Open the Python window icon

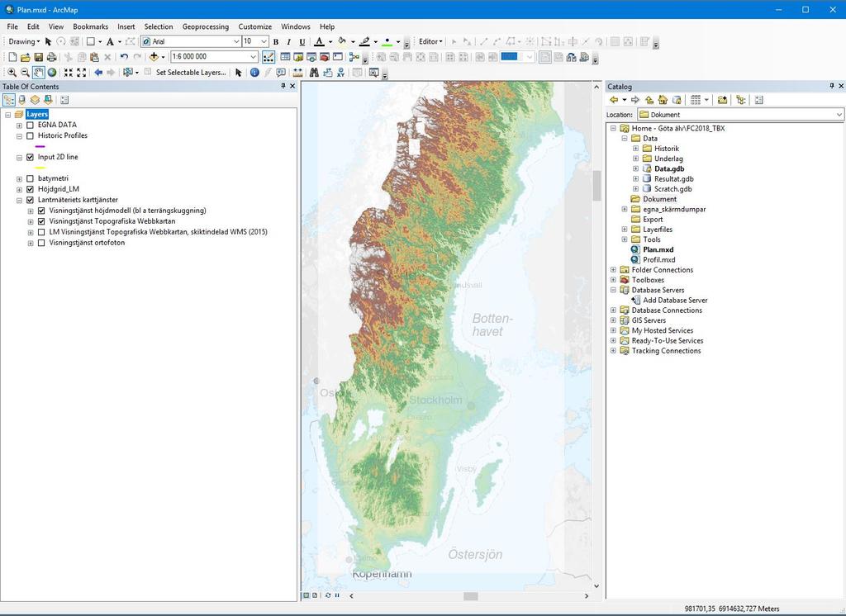click(x=338, y=57)
